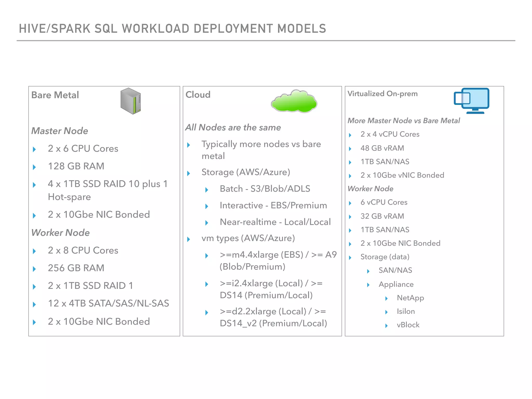This screenshot has width=532, height=399.
Task: Click the arrow beside Storage (AWS/Azure)
Action: (189, 173)
